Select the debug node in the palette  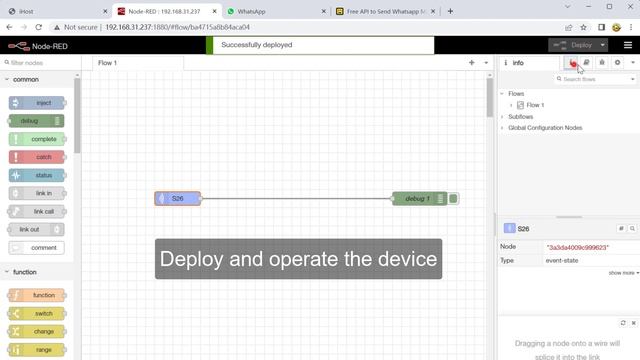point(37,121)
